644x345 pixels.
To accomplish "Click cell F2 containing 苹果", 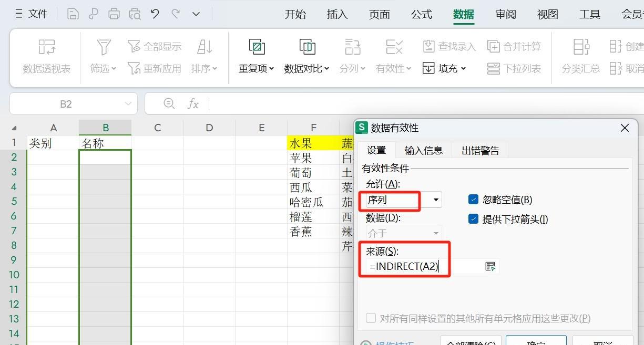I will [x=313, y=158].
